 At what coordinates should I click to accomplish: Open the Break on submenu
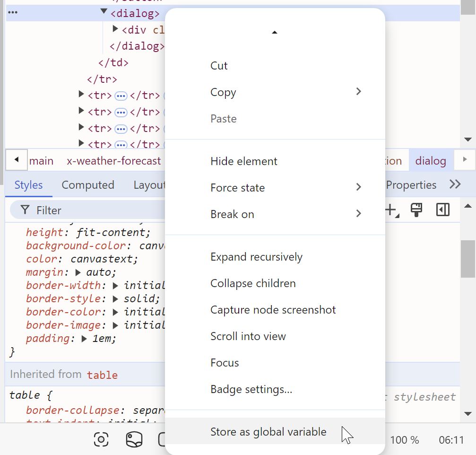tap(275, 214)
